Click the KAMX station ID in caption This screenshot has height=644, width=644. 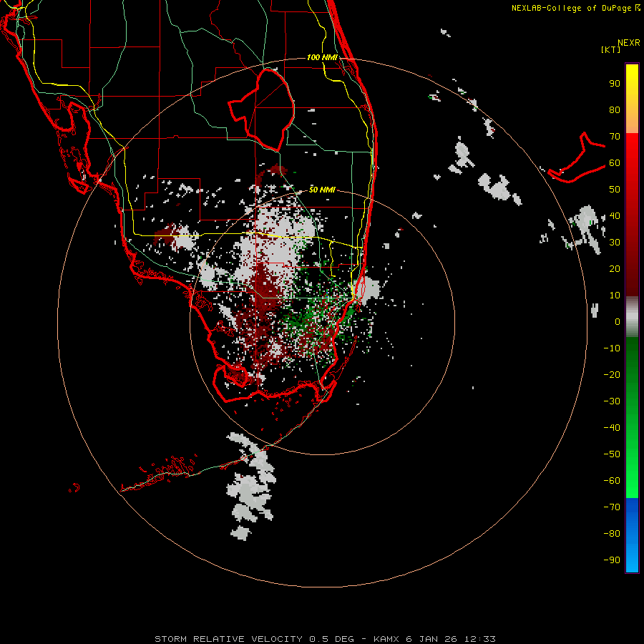(x=386, y=639)
